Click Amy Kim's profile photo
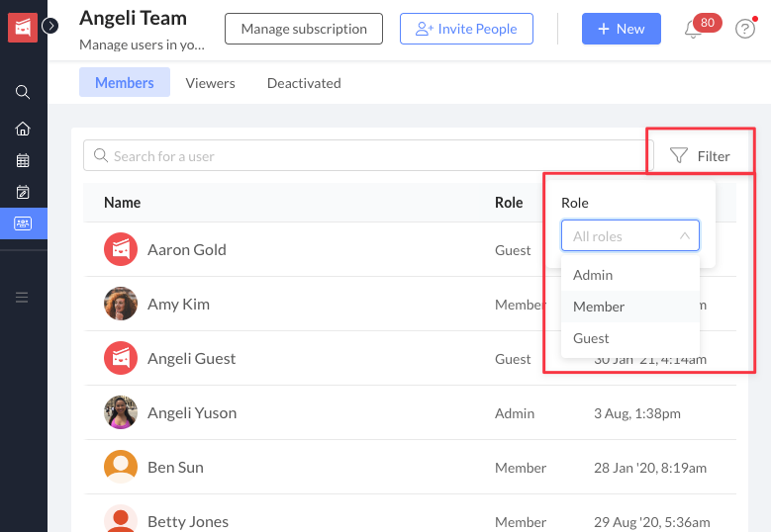Screen dimensions: 771x532 [x=121, y=304]
